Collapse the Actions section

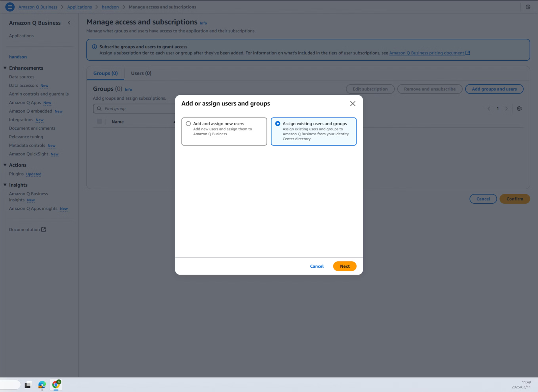(5, 165)
